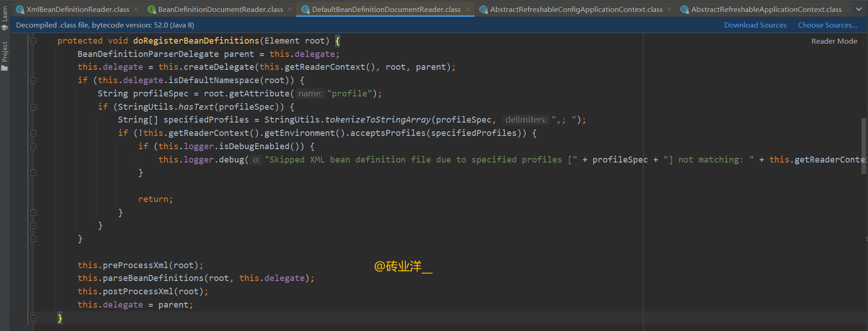Click the hasText method call
The height and width of the screenshot is (331, 868).
point(196,107)
